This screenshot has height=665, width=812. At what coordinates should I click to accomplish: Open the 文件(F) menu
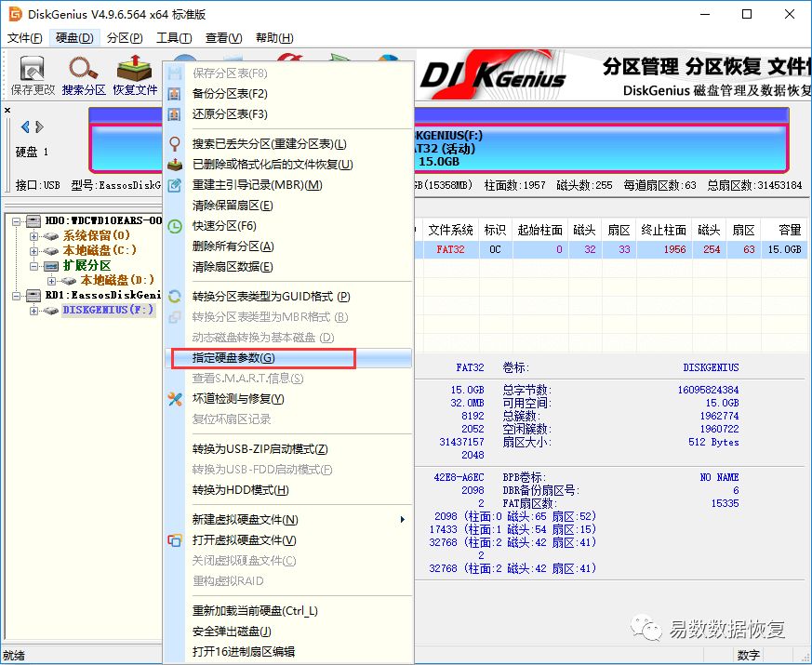(x=24, y=38)
